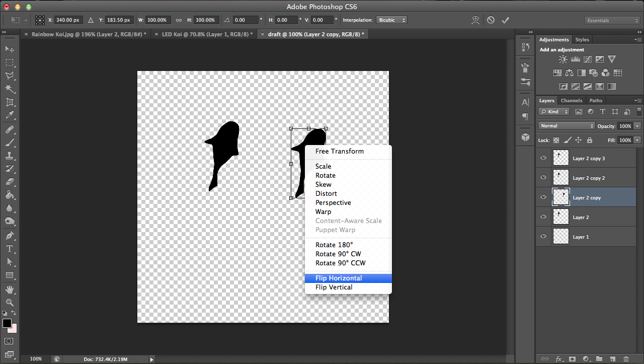Select the Move tool
This screenshot has height=364, width=644.
point(8,49)
